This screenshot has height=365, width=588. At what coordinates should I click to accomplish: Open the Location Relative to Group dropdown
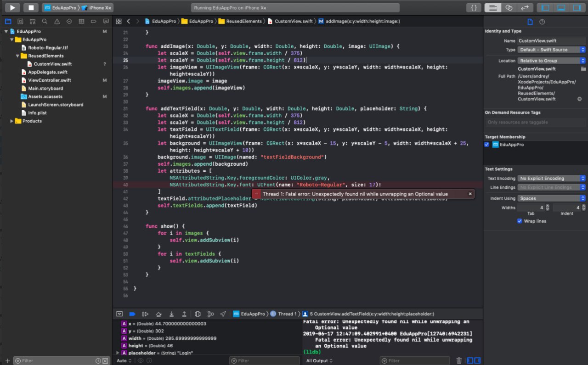pyautogui.click(x=552, y=61)
